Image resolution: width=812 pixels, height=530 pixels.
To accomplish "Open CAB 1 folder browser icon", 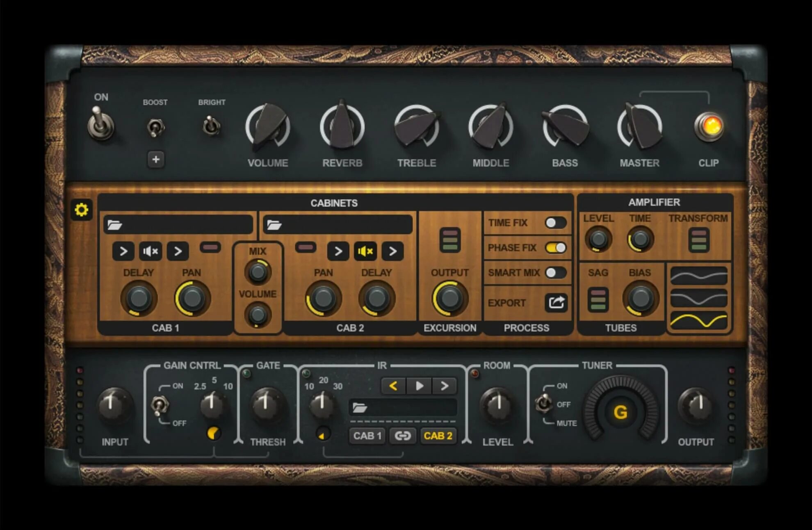I will (x=115, y=225).
